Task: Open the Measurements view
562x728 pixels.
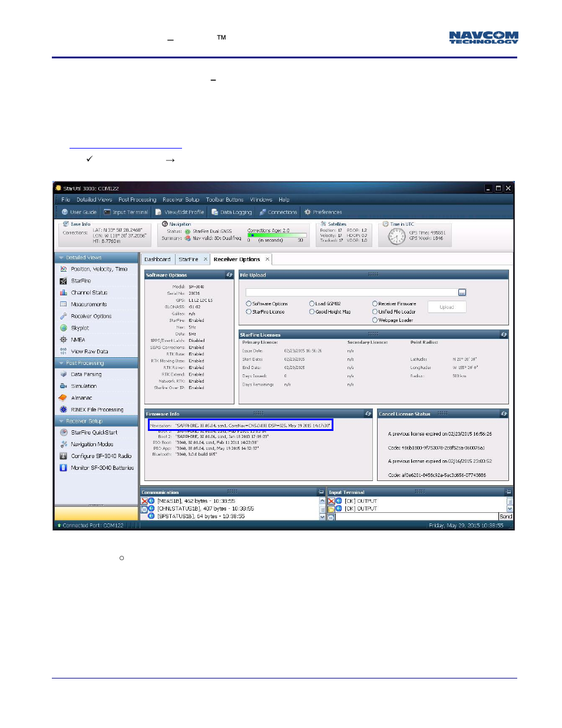Action: 83,304
